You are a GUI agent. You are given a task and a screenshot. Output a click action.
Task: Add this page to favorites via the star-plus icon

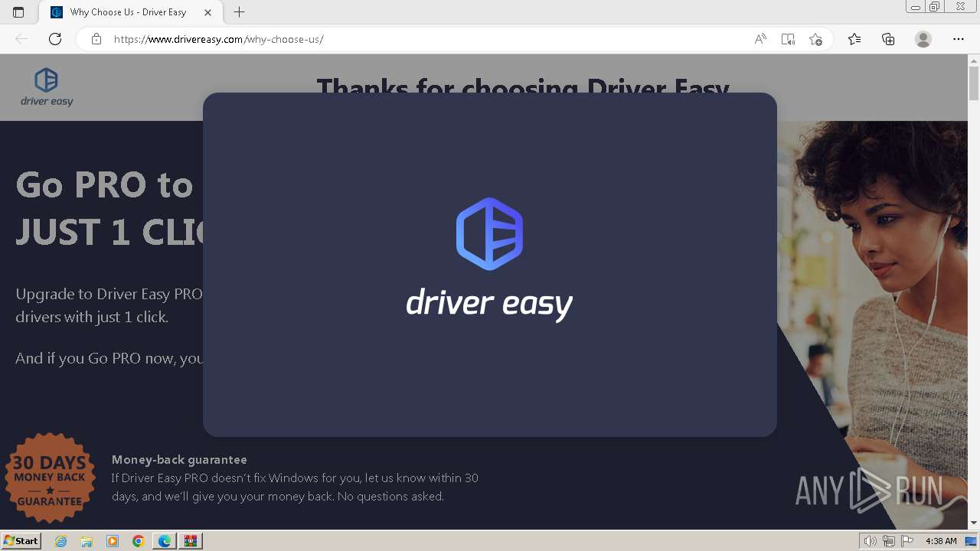pyautogui.click(x=815, y=39)
